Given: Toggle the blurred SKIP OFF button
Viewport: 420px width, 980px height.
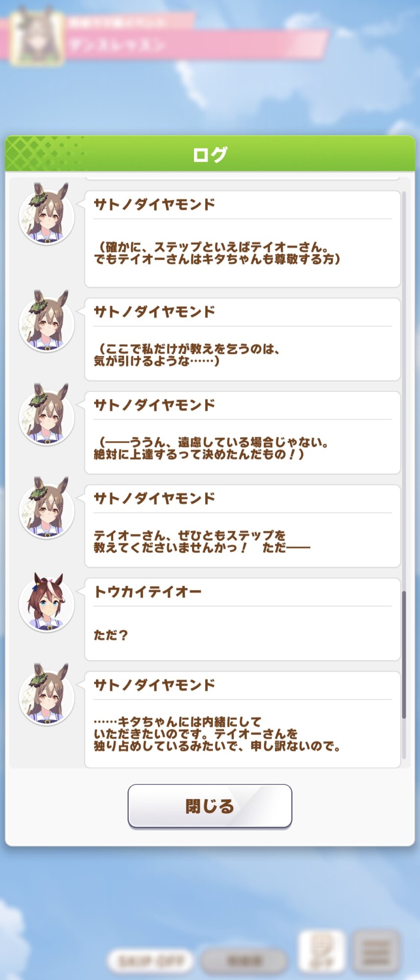Looking at the screenshot, I should [150, 961].
